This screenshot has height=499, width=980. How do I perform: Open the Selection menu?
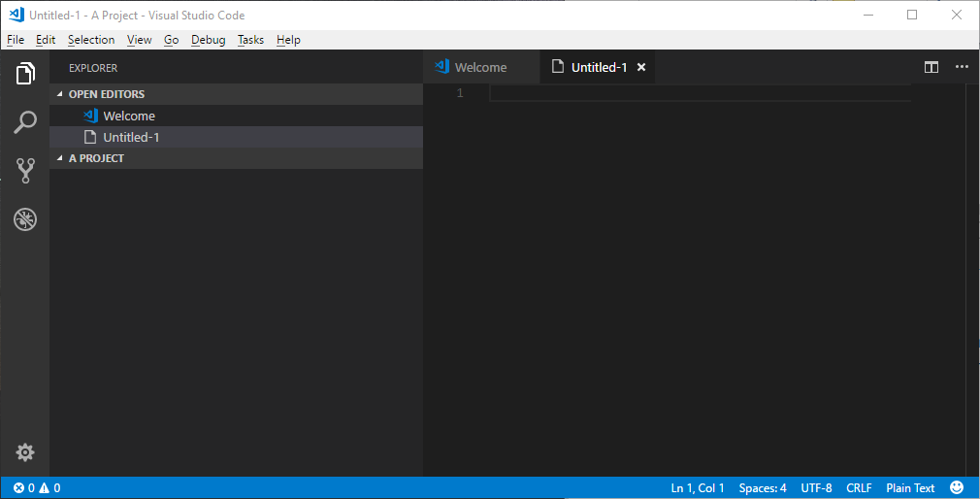pyautogui.click(x=91, y=40)
